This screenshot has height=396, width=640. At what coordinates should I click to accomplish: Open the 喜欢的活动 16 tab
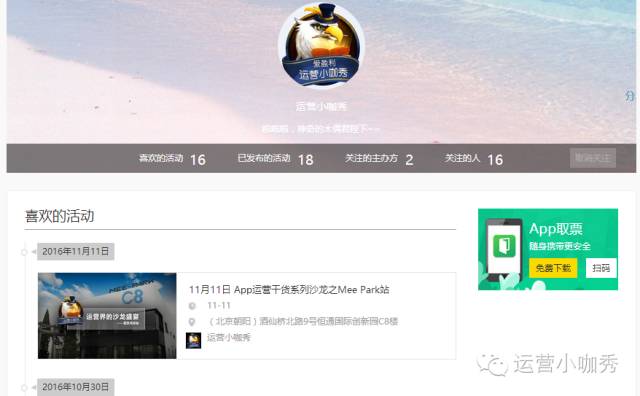[x=172, y=159]
